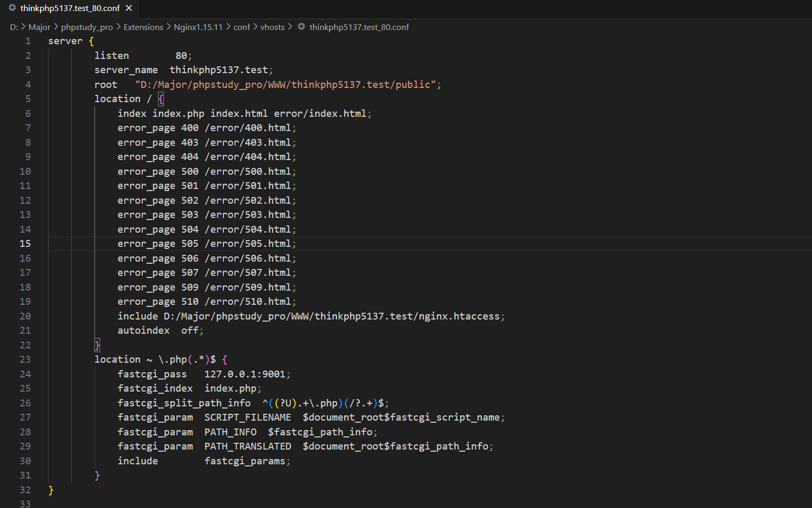Click line number 15 in the gutter
812x508 pixels.
(25, 244)
